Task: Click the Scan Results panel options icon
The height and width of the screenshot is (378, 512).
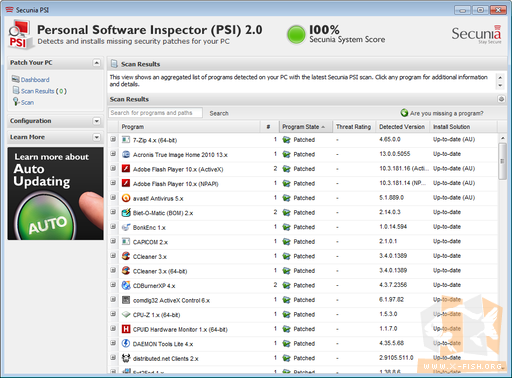Action: (x=501, y=99)
